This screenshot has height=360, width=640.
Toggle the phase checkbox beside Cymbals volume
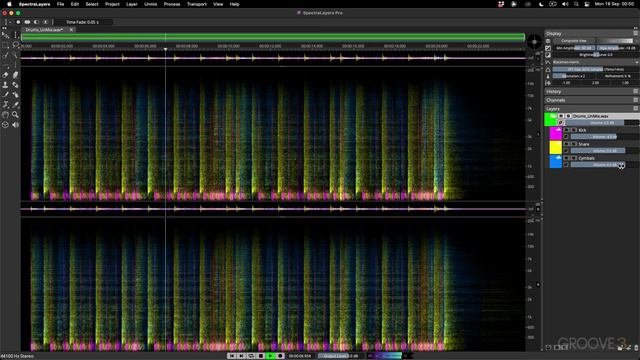click(566, 165)
